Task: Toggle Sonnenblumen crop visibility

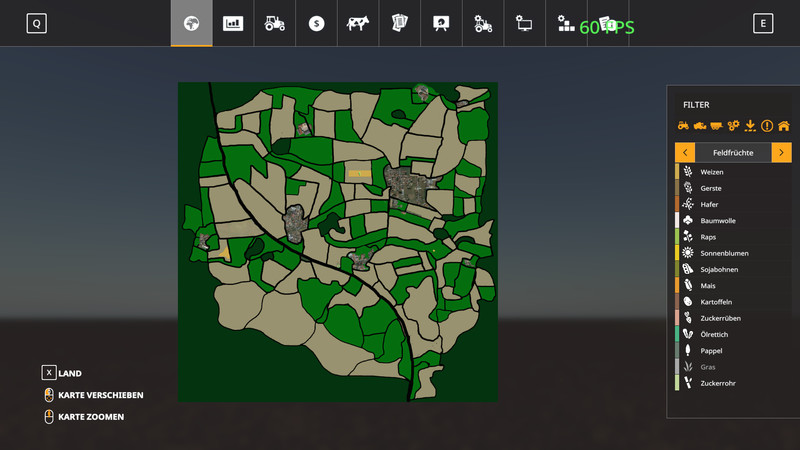Action: pos(725,253)
